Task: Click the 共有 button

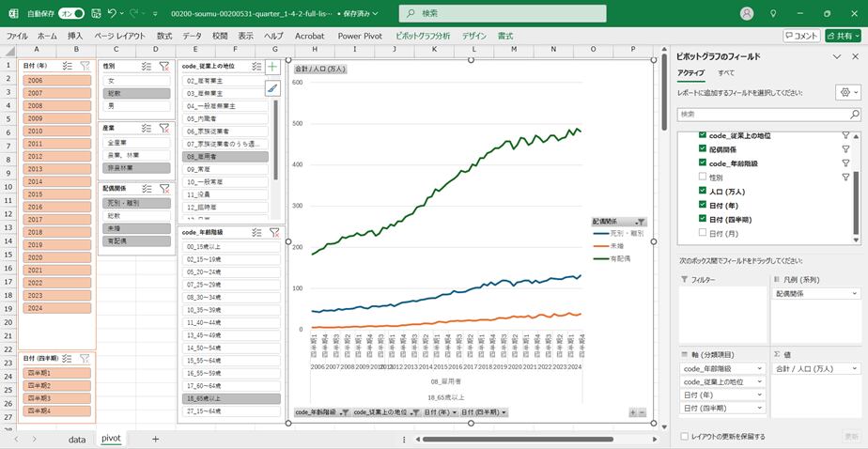Action: pyautogui.click(x=843, y=36)
